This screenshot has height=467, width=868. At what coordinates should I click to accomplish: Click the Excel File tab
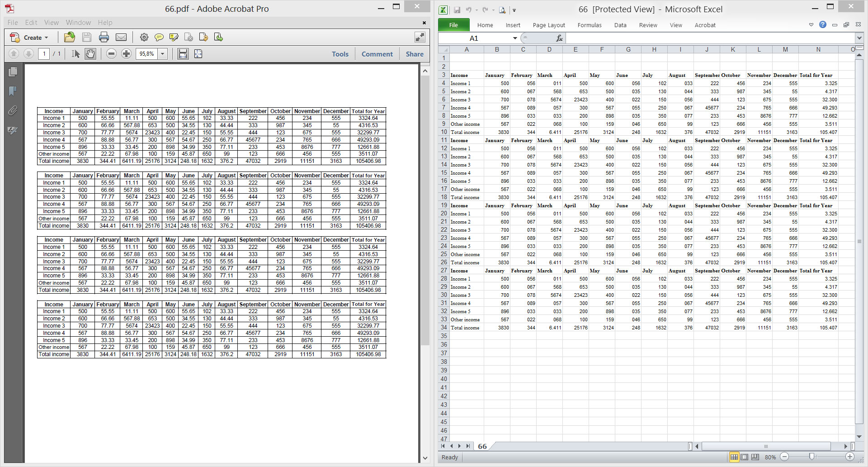click(453, 25)
